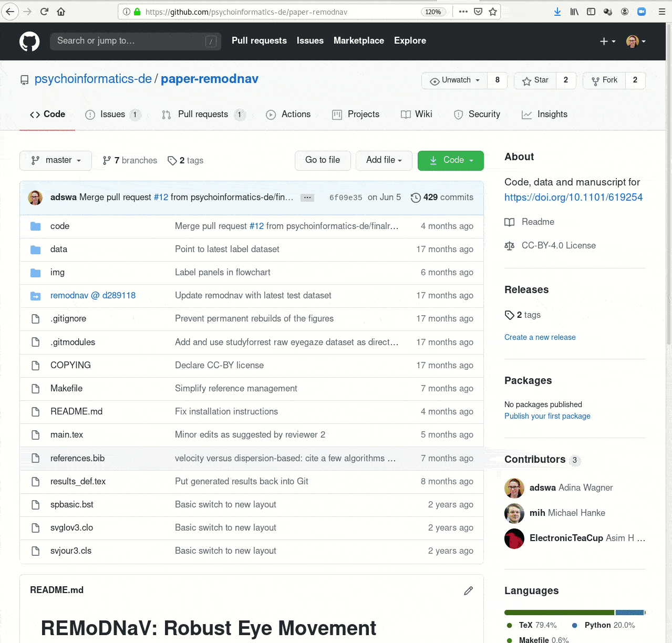Click the pencil icon to edit README.md
Screen dimensions: 672x643
[468, 590]
